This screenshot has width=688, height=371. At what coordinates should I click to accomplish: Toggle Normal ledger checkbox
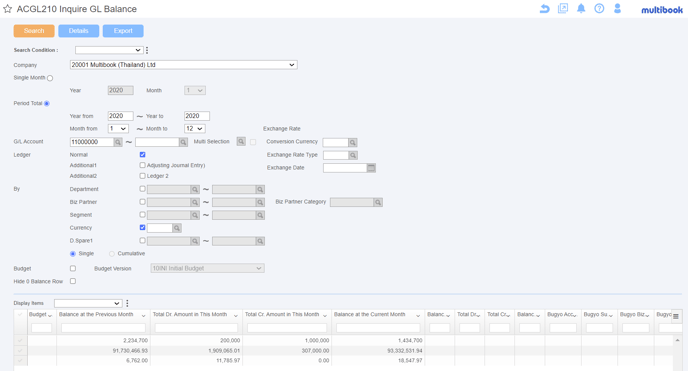142,154
